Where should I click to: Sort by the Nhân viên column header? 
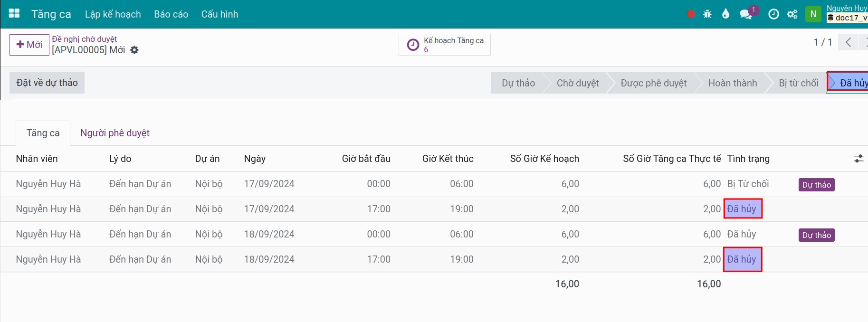click(37, 159)
